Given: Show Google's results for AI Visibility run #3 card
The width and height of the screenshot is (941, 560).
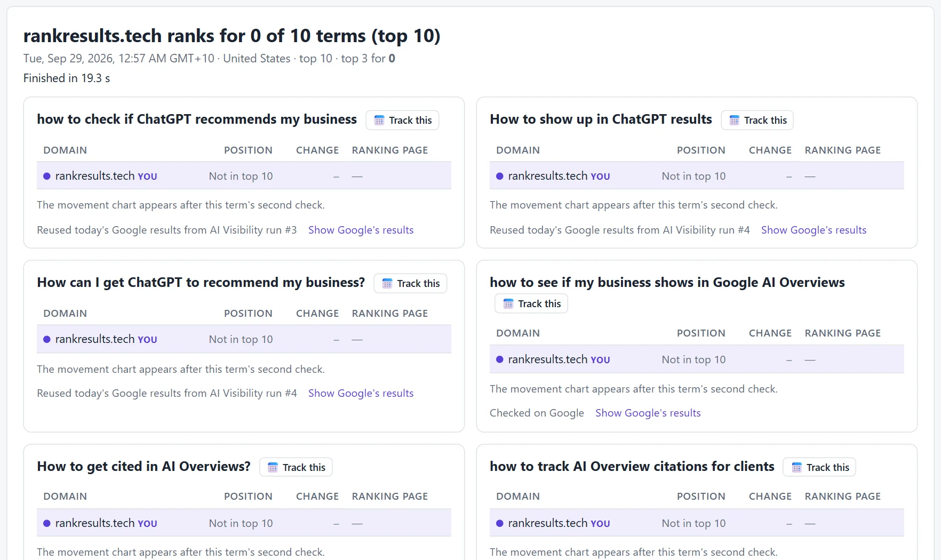Looking at the screenshot, I should tap(361, 230).
